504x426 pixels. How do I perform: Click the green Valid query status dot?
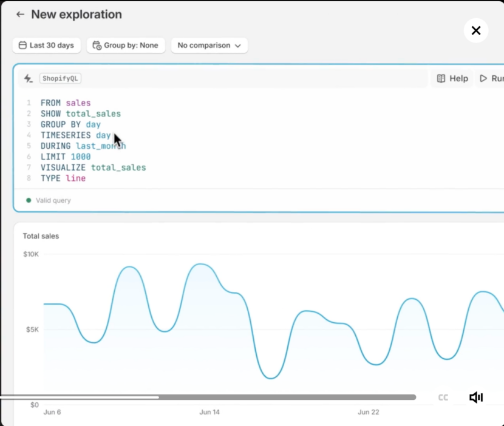pos(28,200)
